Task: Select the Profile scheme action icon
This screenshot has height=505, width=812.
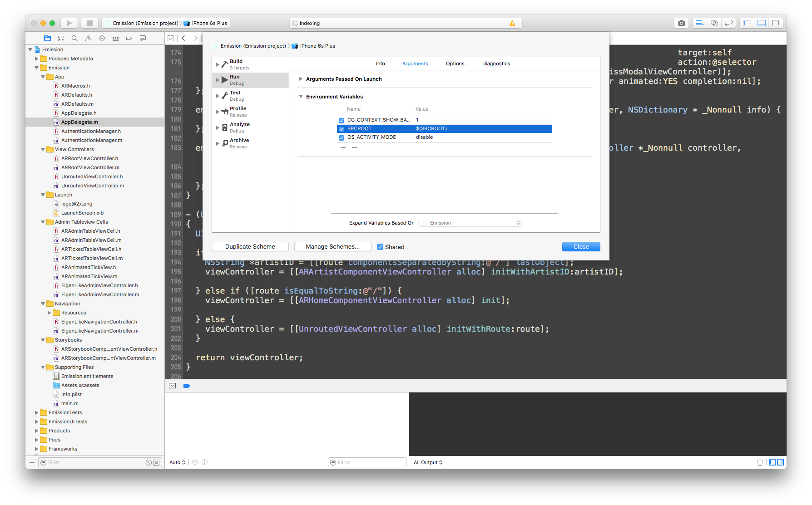Action: [225, 109]
